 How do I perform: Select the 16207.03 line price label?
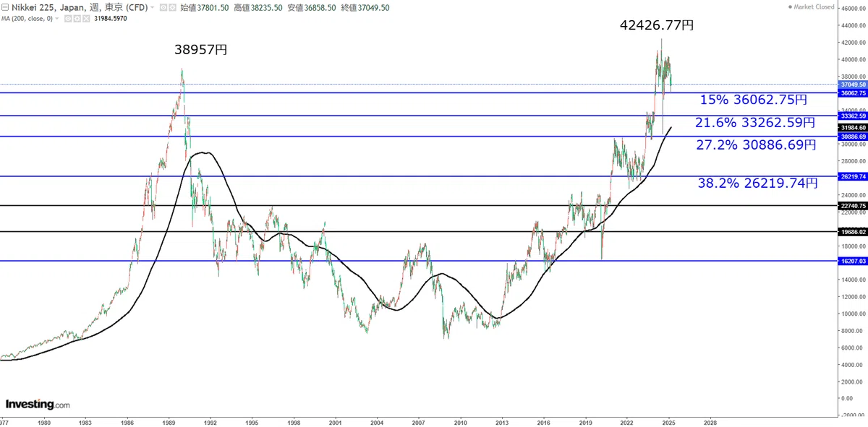pos(854,261)
